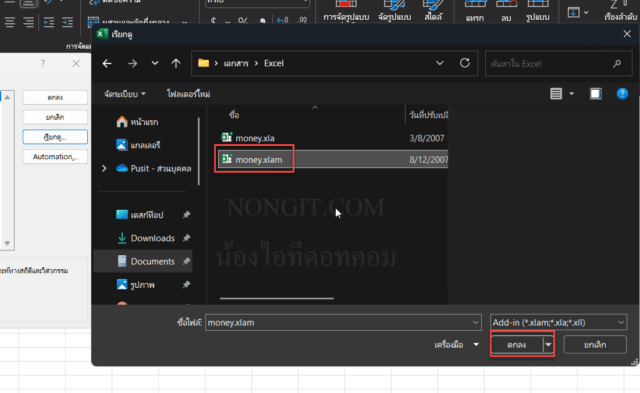Go back with the left arrow in Browse dialog
The image size is (640, 393).
coord(107,64)
